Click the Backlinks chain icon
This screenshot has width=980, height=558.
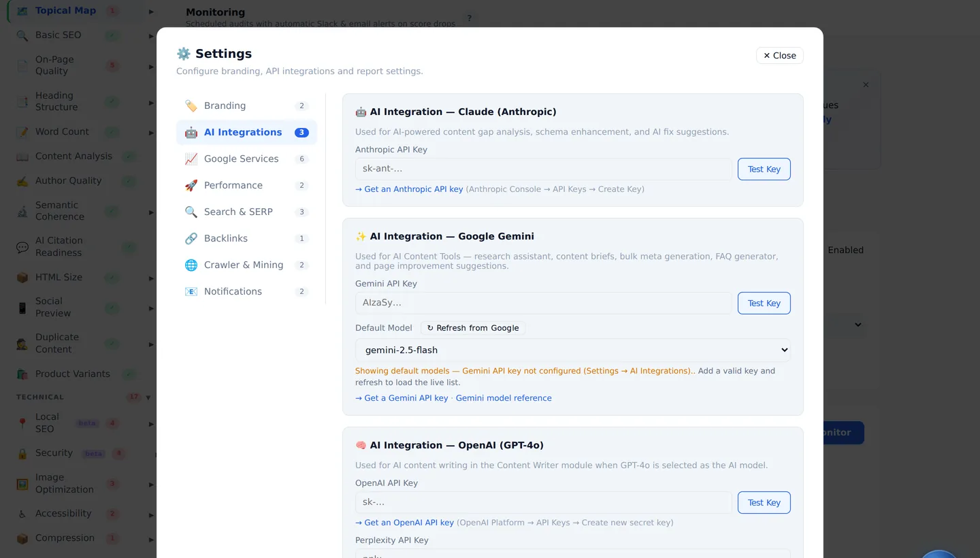[x=191, y=238]
